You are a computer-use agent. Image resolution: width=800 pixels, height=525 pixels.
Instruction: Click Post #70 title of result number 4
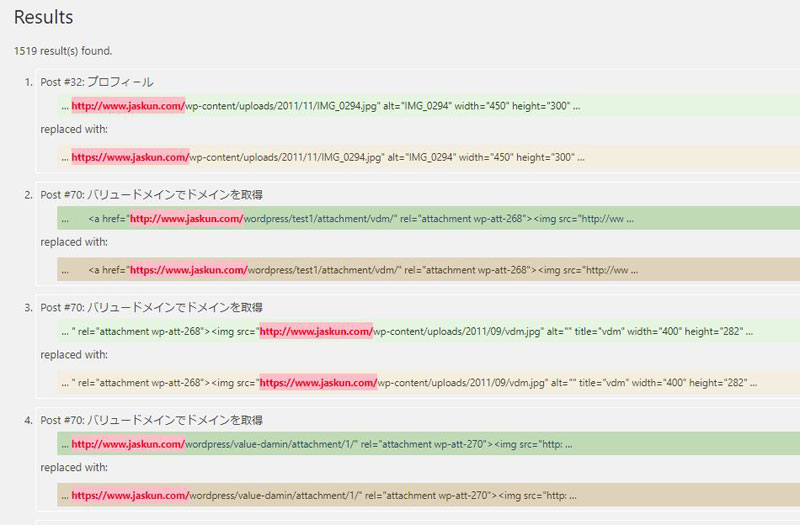click(x=152, y=420)
